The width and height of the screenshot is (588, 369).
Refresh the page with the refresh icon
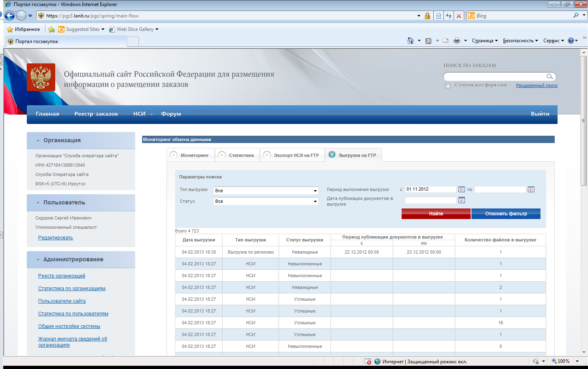coord(449,16)
